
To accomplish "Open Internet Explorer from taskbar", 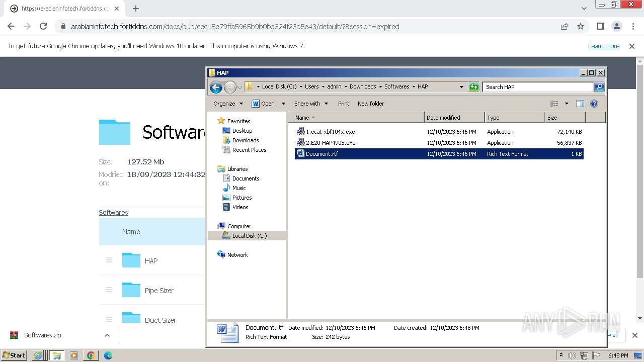I will tap(38, 355).
